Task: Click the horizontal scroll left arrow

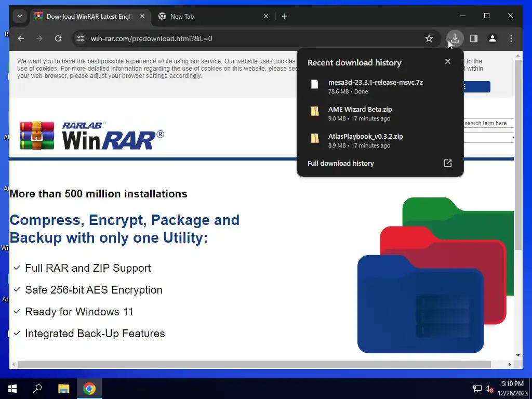Action: tap(14, 364)
